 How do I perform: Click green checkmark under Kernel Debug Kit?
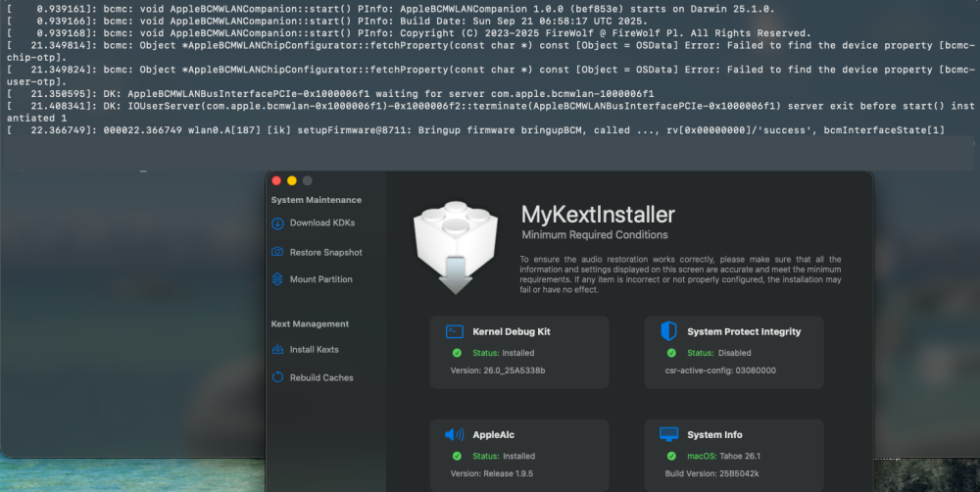point(457,353)
